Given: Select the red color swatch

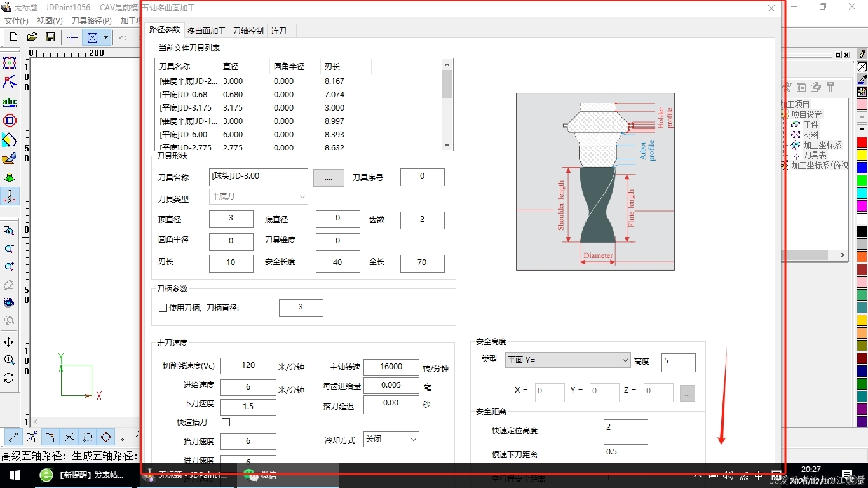Looking at the screenshot, I should click(x=862, y=142).
